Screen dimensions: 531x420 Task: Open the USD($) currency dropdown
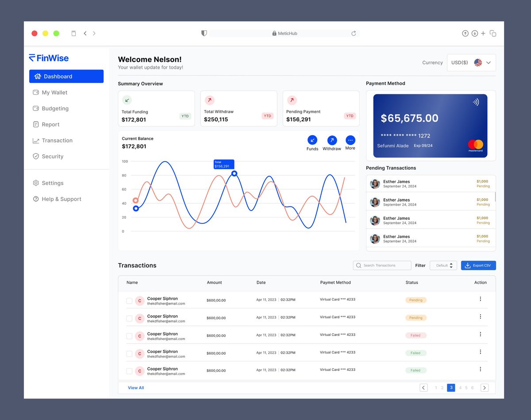pos(471,63)
